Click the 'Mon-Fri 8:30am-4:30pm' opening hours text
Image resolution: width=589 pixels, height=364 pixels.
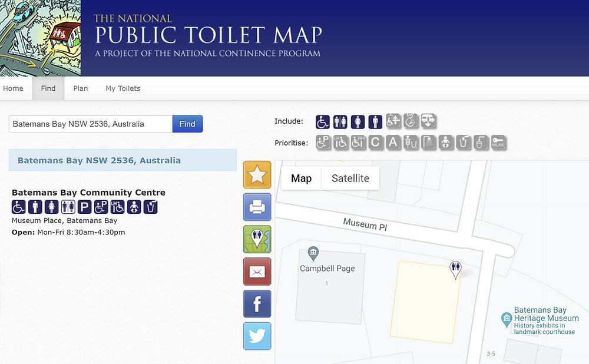click(x=81, y=232)
